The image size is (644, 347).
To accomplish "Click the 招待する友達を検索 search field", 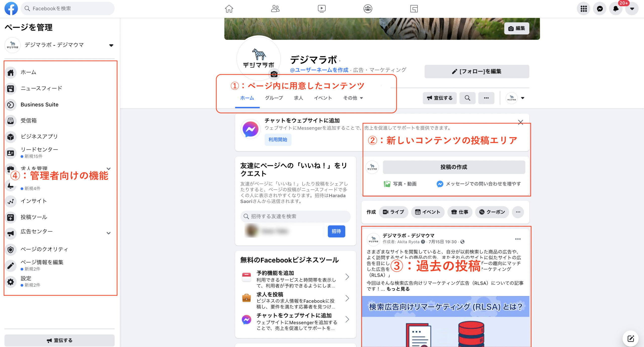I will [x=295, y=217].
